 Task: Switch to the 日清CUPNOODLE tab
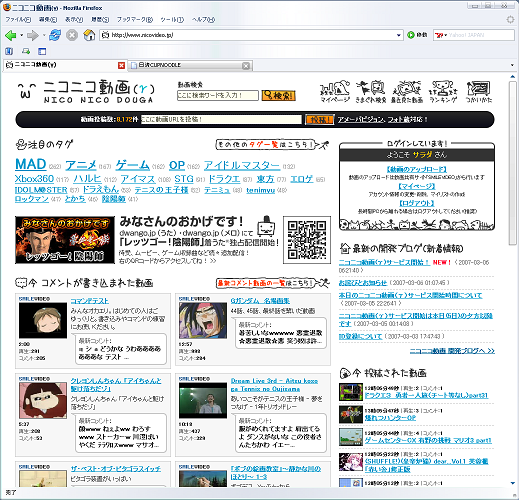click(x=185, y=65)
